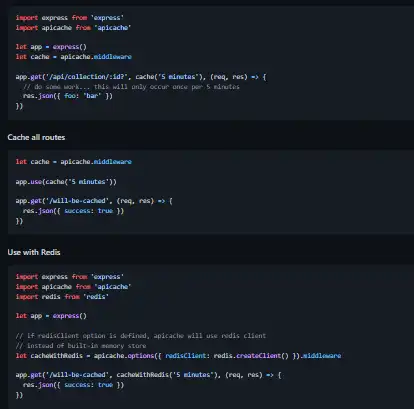Click "let cache" line under Cache all routes
Image resolution: width=414 pixels, height=409 pixels.
point(73,162)
